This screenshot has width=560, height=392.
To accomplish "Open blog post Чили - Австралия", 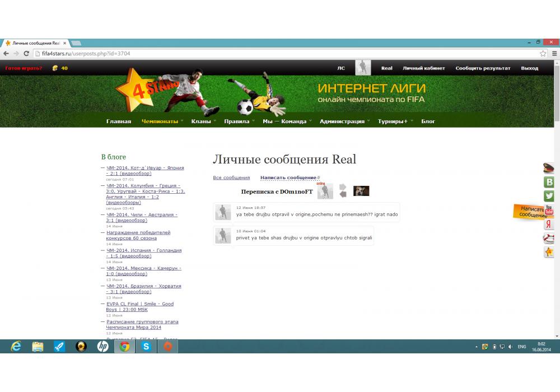I will click(x=142, y=217).
